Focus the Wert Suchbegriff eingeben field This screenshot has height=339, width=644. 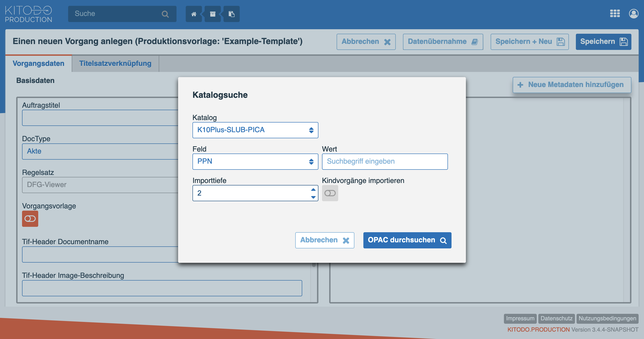coord(385,161)
